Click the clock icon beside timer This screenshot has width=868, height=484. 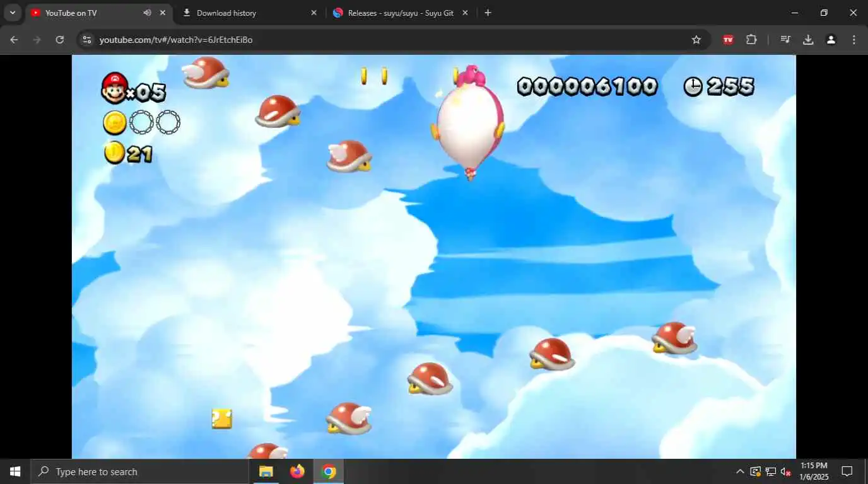point(693,86)
